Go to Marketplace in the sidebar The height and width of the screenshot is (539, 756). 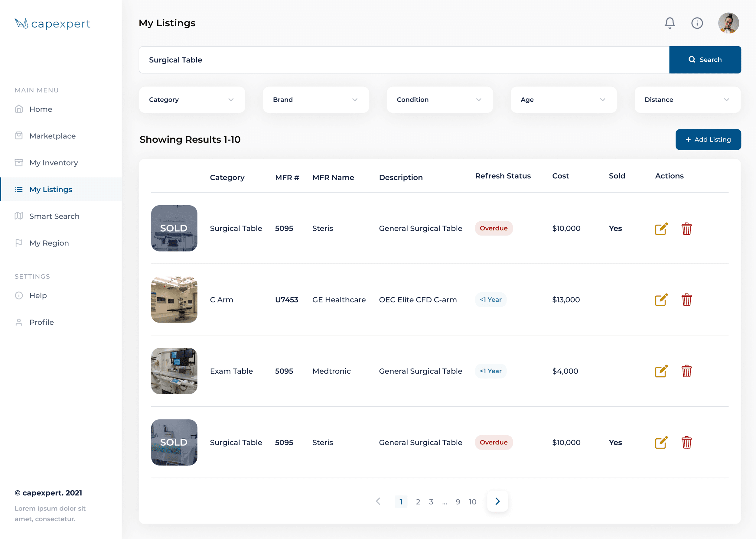52,136
